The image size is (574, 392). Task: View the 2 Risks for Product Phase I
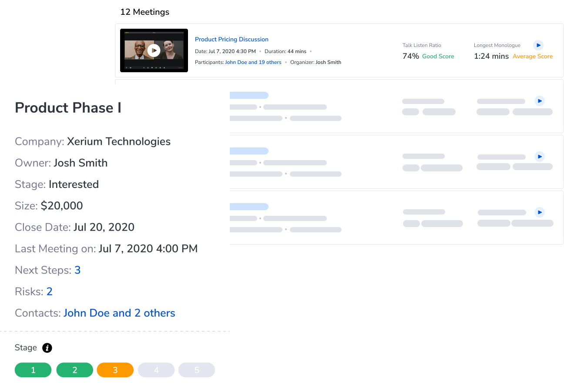pos(49,291)
